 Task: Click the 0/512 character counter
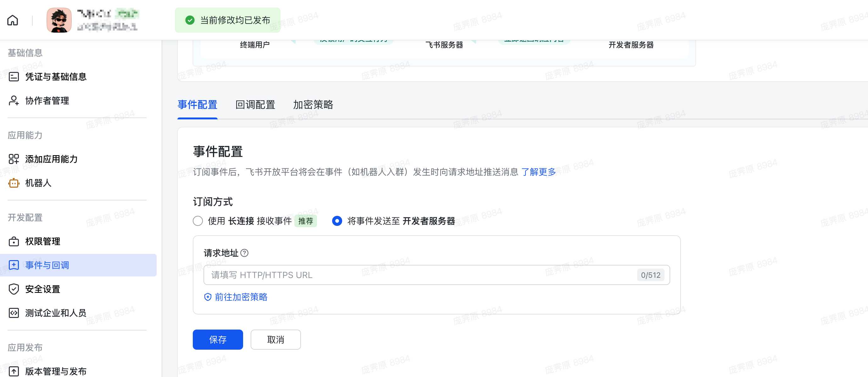(651, 275)
